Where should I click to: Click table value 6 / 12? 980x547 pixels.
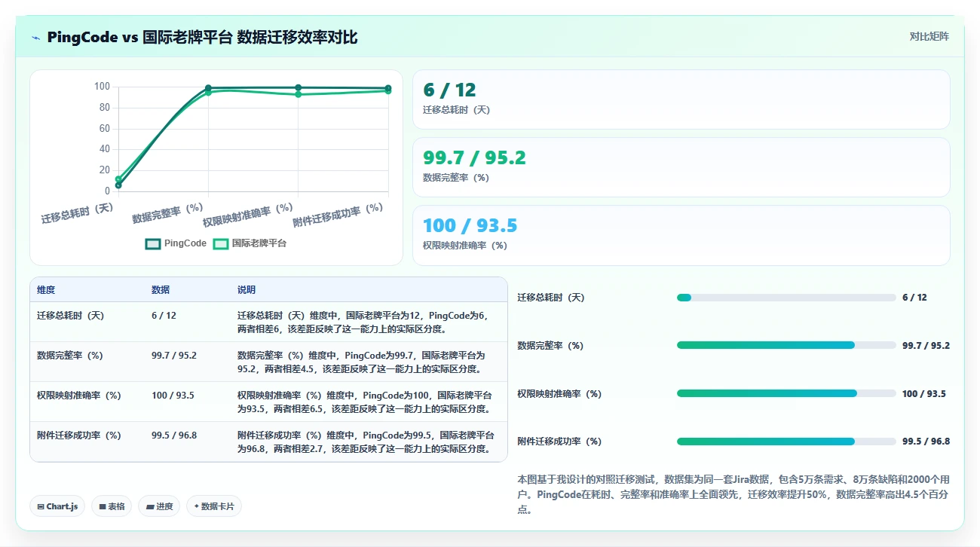[164, 316]
